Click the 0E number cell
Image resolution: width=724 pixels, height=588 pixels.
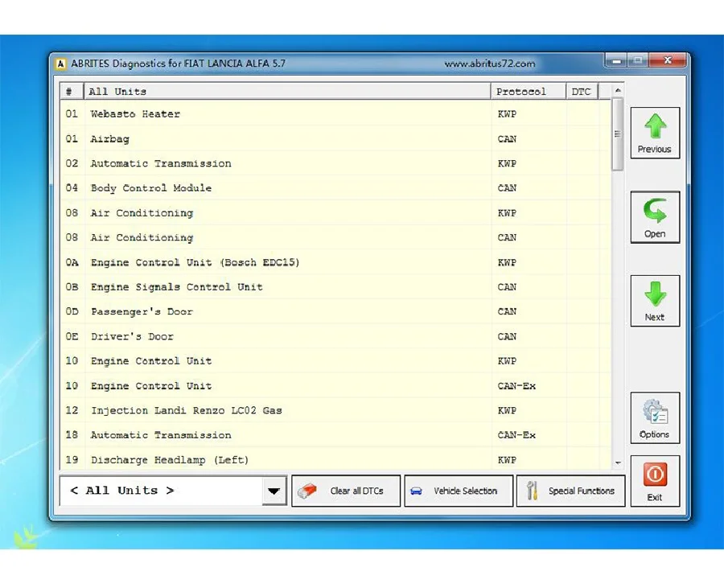[x=72, y=336]
